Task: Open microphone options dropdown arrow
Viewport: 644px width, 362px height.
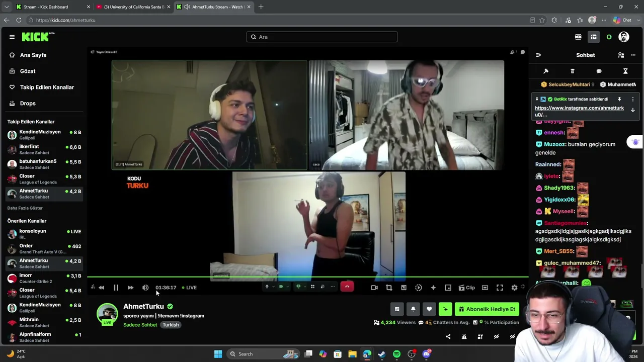Action: [273, 287]
